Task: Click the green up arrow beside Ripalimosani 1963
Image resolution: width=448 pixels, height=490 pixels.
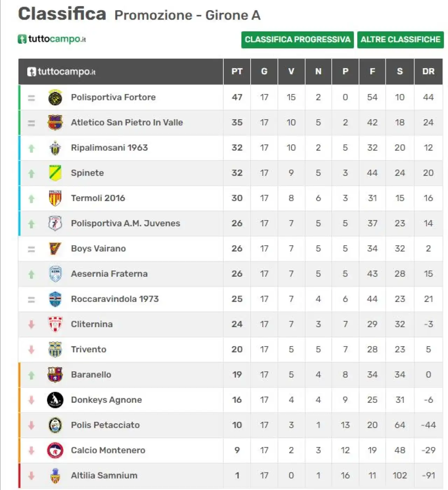Action: [x=31, y=148]
